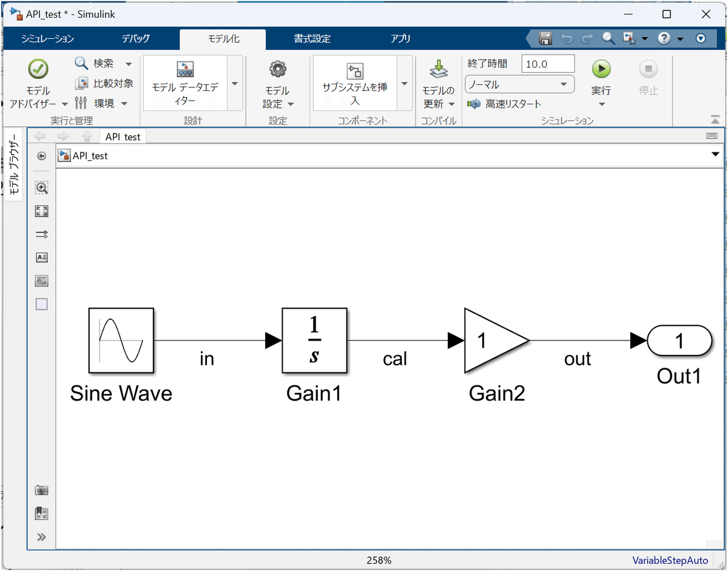Click the image annotation icon in the palette
The image size is (728, 571).
coord(41,280)
